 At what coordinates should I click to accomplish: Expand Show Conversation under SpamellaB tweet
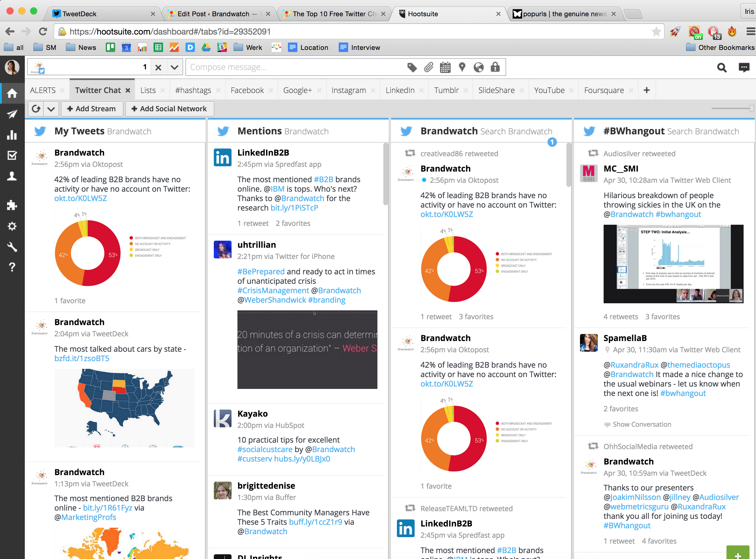[642, 424]
